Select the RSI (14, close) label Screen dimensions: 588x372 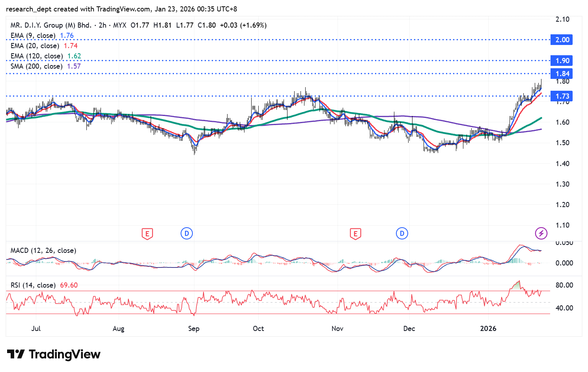pyautogui.click(x=33, y=285)
